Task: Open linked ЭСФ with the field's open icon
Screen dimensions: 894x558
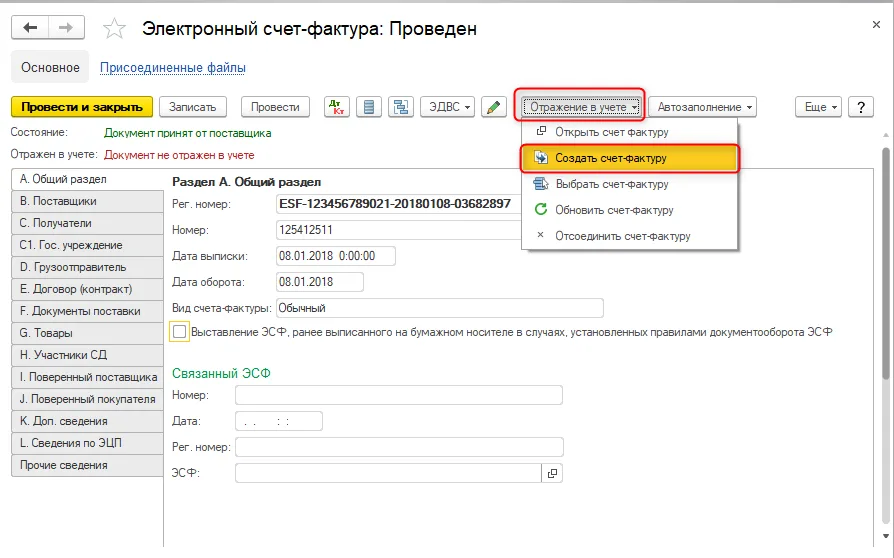Action: [552, 473]
